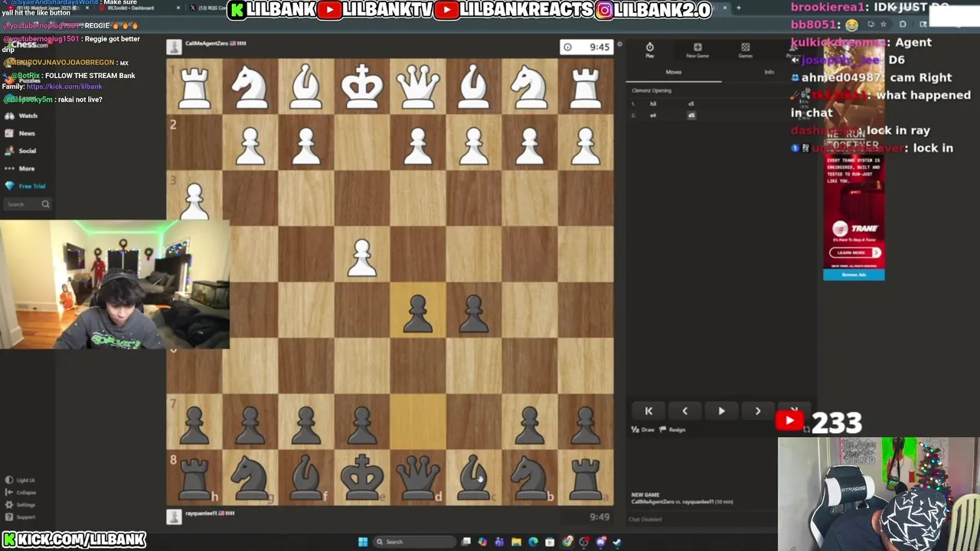Expand the More menu in sidebar

click(20, 168)
